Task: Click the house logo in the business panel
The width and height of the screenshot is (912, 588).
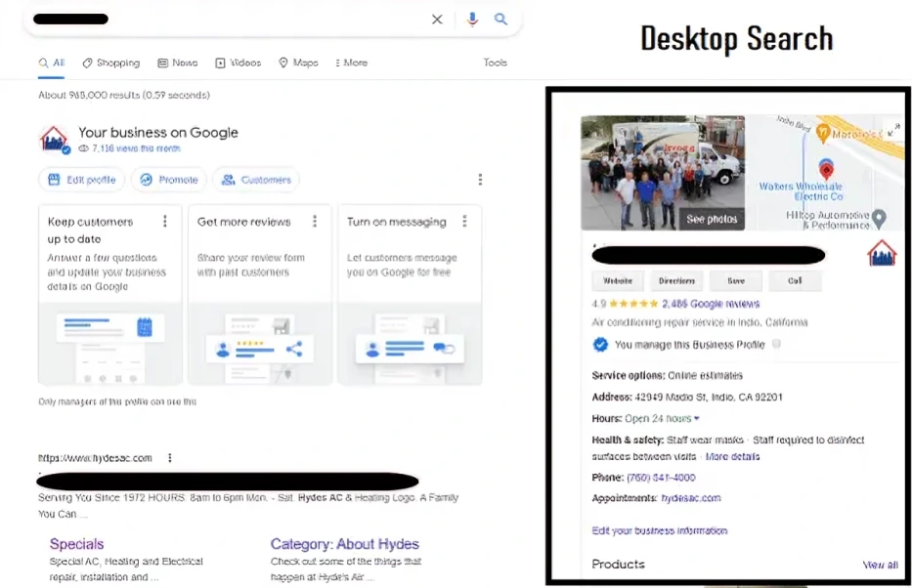Action: [882, 253]
